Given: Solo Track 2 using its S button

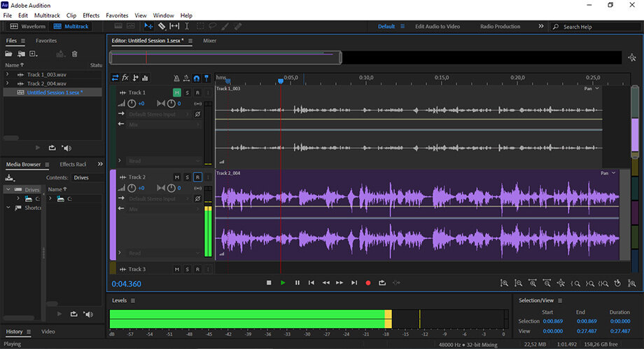Looking at the screenshot, I should (x=188, y=177).
